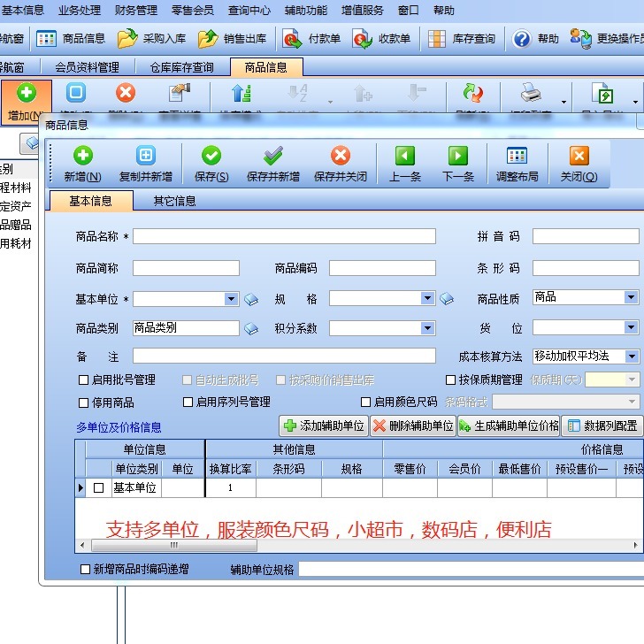The image size is (644, 644).
Task: Open 库存查询 stock query
Action: tap(461, 39)
